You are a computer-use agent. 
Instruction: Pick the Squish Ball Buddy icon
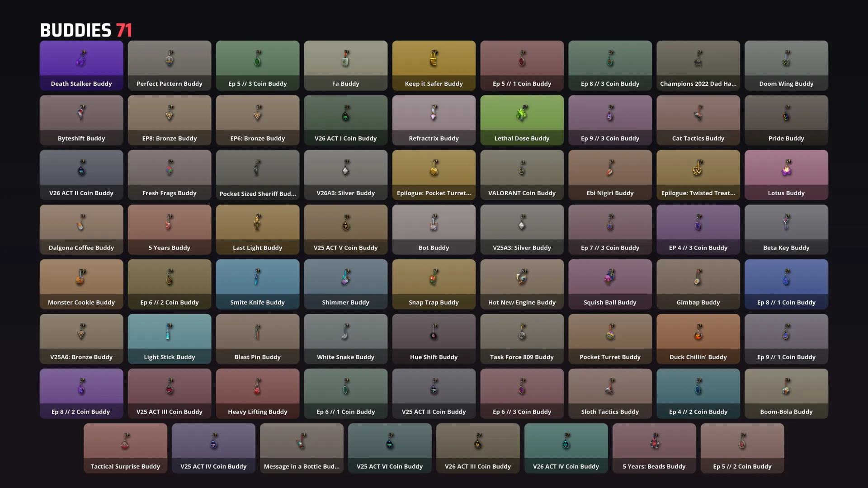[x=610, y=277]
